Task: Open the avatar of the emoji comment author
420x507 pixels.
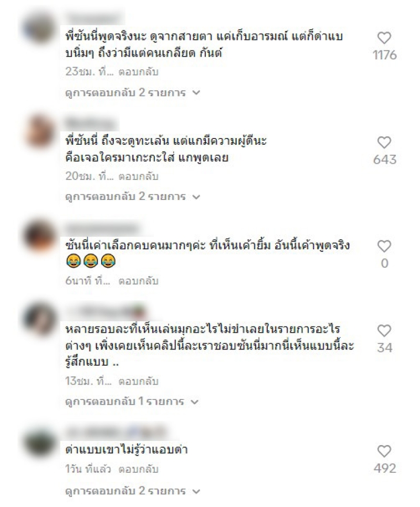Action: click(39, 235)
